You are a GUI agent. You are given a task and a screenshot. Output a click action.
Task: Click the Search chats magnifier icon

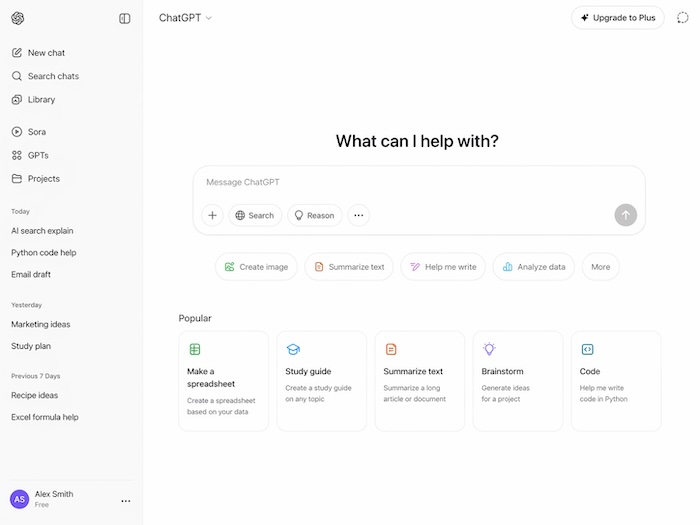17,76
